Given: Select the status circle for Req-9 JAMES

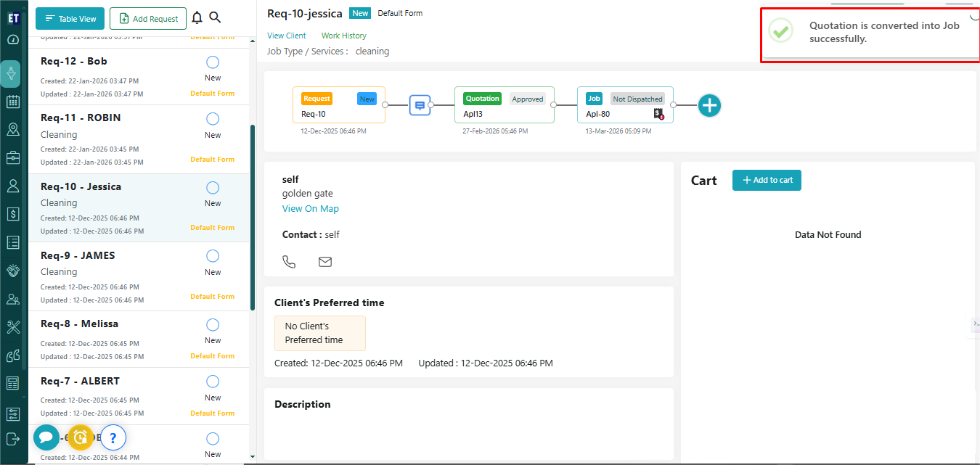Looking at the screenshot, I should pyautogui.click(x=213, y=256).
